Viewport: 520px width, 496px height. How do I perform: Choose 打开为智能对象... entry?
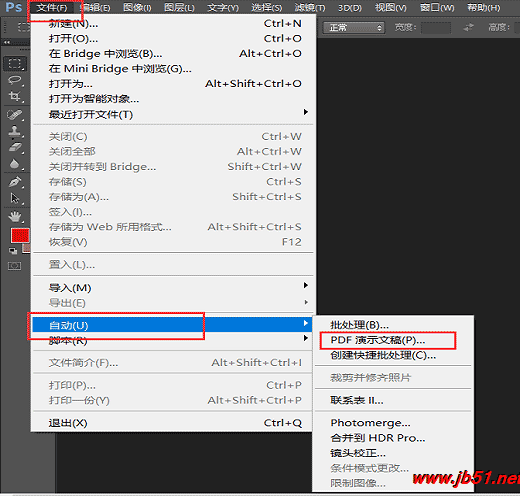173,99
